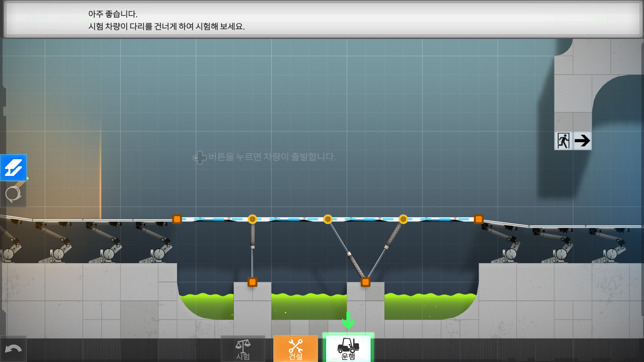Image resolution: width=644 pixels, height=362 pixels.
Task: Switch to the 시험 test mode tab
Action: pos(243,349)
